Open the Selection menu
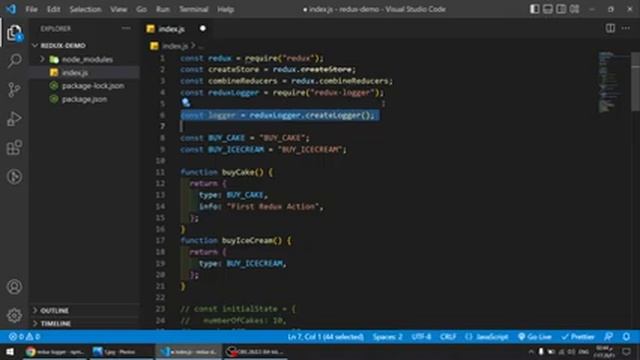This screenshot has width=640, height=360. [85, 9]
